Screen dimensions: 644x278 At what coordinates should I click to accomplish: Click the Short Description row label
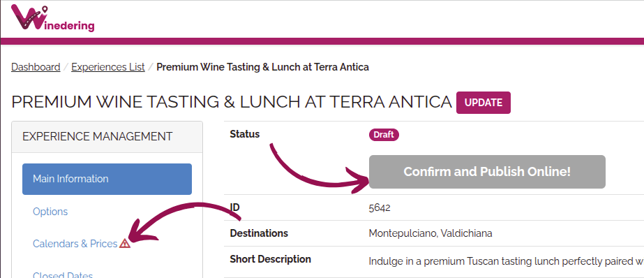pos(270,259)
